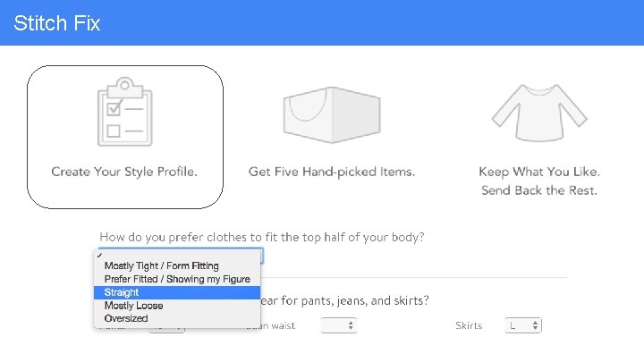Click the 'Stitch Fix' header title
This screenshot has width=644, height=362.
[x=57, y=23]
